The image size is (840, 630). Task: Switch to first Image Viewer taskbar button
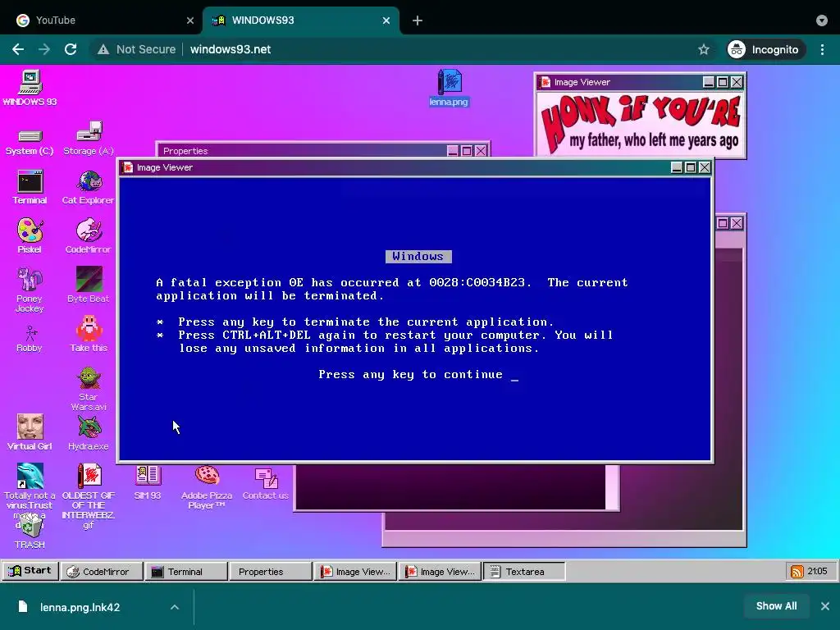click(354, 572)
